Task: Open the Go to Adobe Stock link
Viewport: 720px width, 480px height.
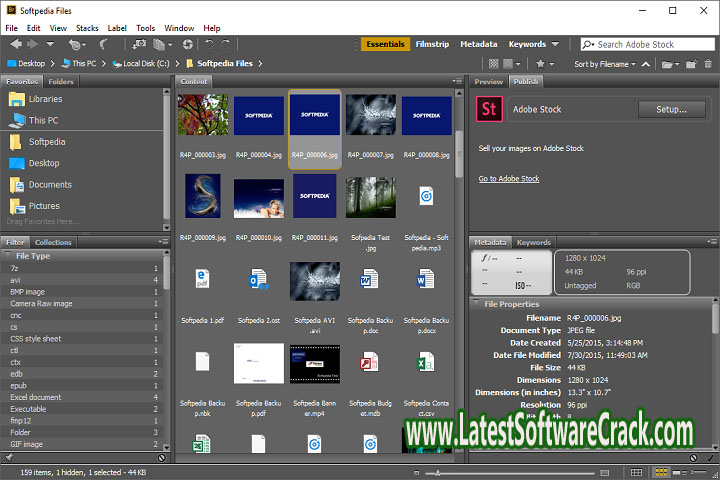Action: [x=508, y=179]
